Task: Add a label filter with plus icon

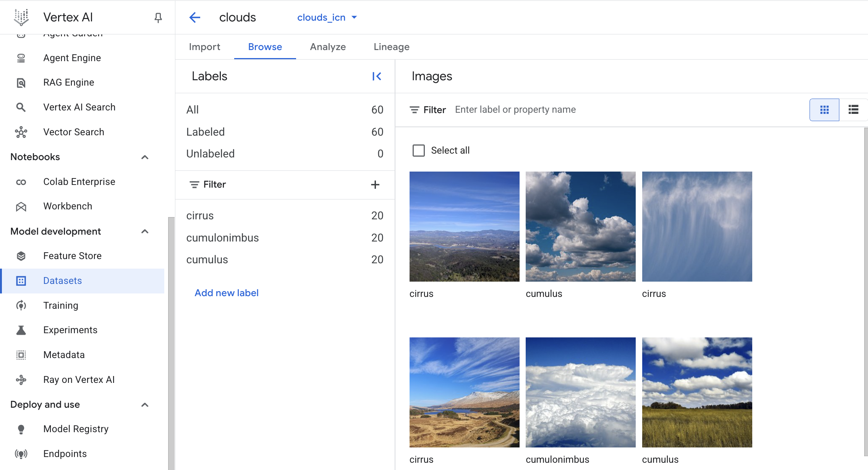Action: click(375, 185)
